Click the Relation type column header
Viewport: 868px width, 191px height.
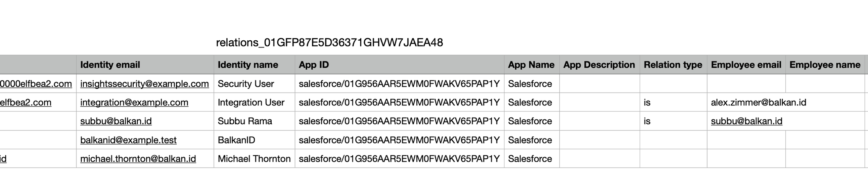tap(673, 65)
